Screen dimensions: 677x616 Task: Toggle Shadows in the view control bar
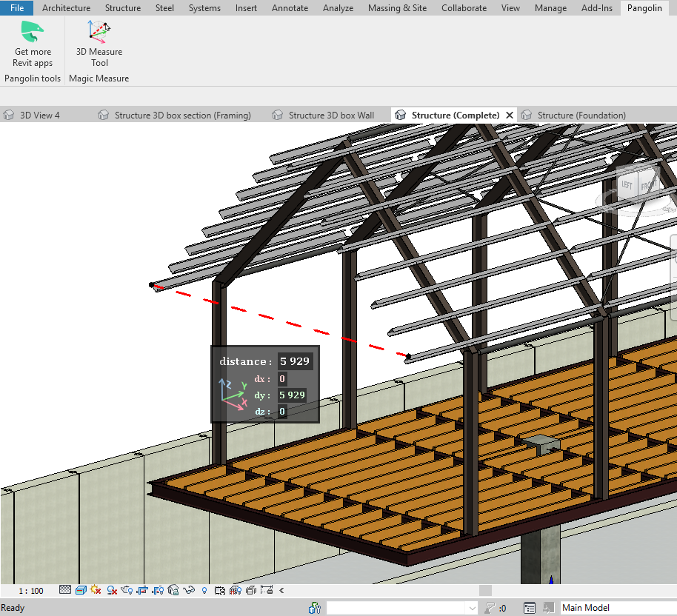(111, 590)
